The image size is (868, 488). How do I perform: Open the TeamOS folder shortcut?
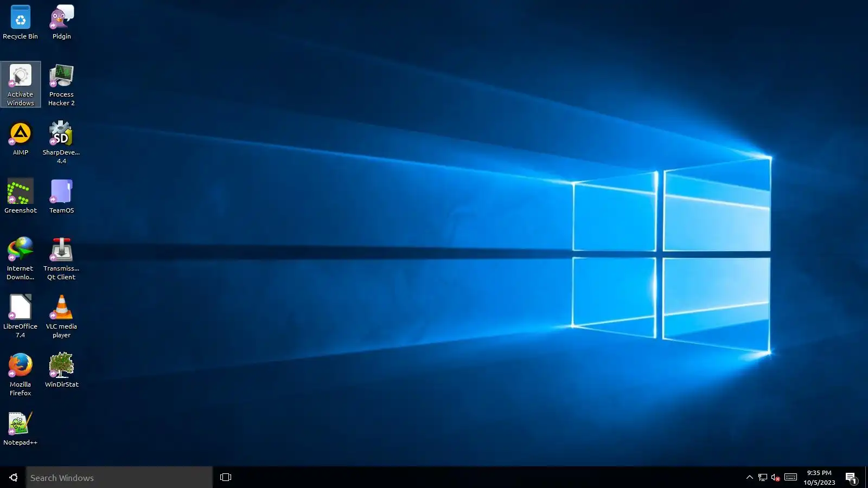point(61,196)
